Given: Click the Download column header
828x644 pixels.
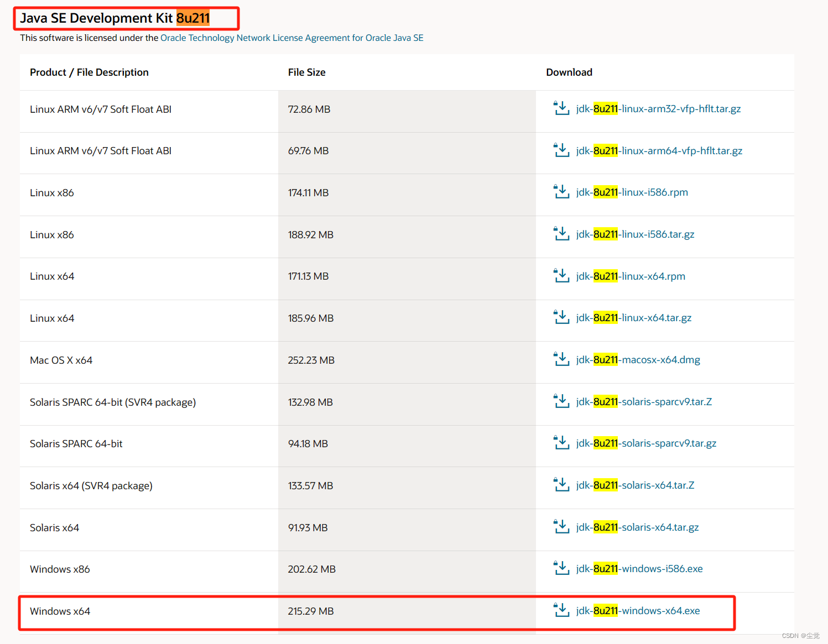Looking at the screenshot, I should click(569, 72).
